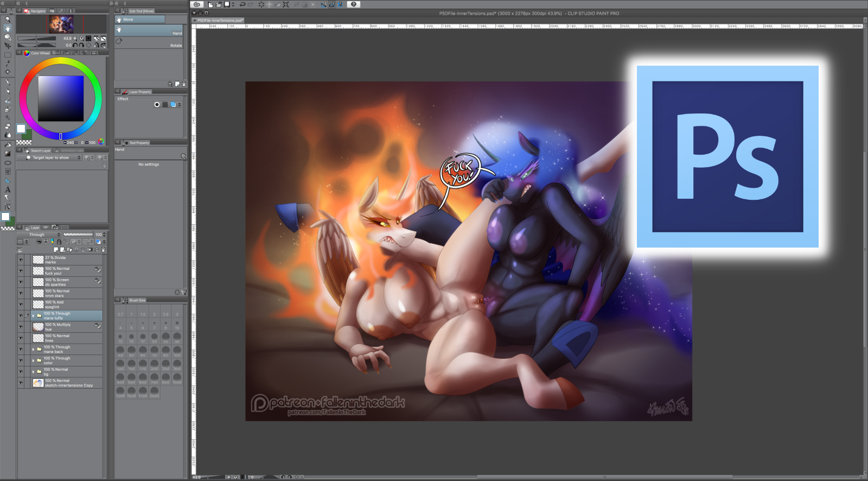This screenshot has height=481, width=868.
Task: Select the Operation object tool
Action: pos(8,37)
